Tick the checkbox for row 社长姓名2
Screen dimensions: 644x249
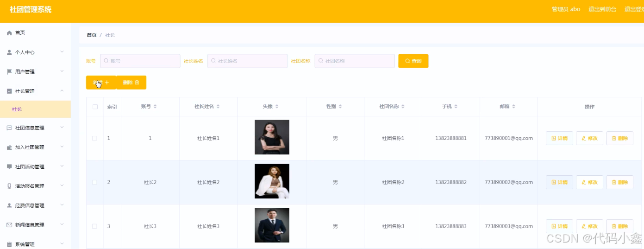click(x=95, y=182)
